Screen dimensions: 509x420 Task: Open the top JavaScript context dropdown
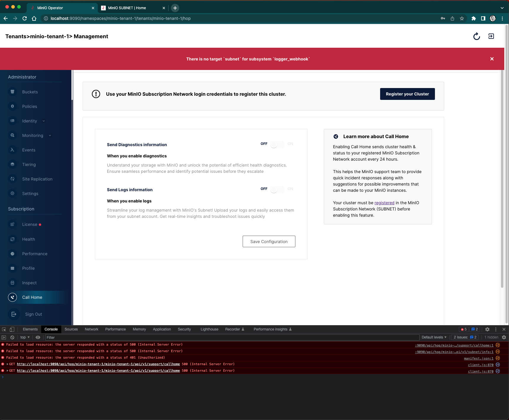pyautogui.click(x=25, y=337)
